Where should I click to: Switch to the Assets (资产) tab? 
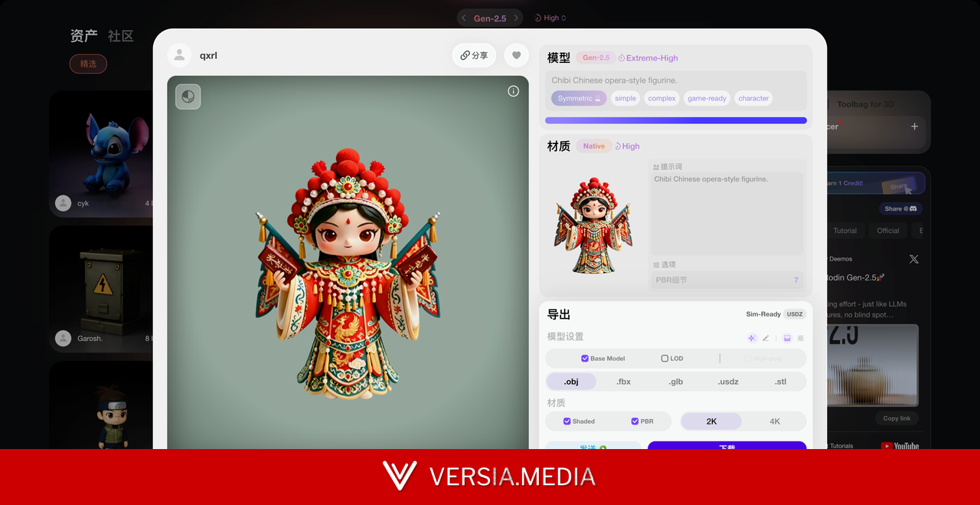coord(83,35)
